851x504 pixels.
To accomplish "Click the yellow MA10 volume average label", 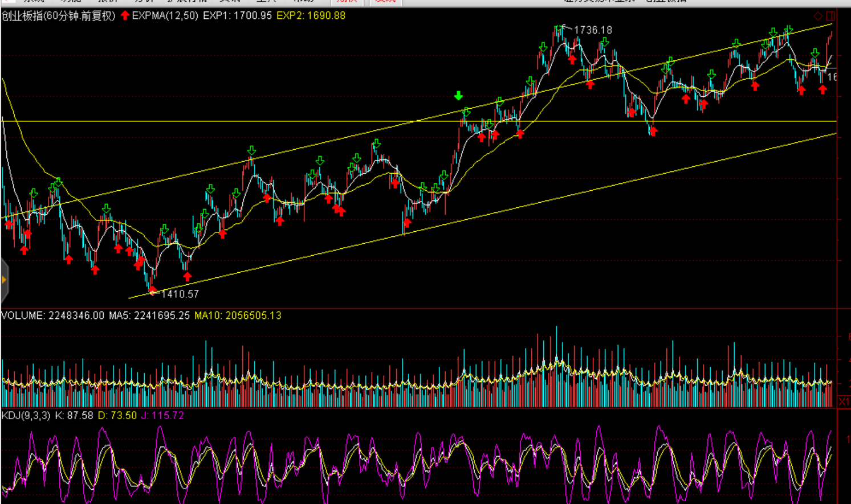I will pyautogui.click(x=238, y=315).
